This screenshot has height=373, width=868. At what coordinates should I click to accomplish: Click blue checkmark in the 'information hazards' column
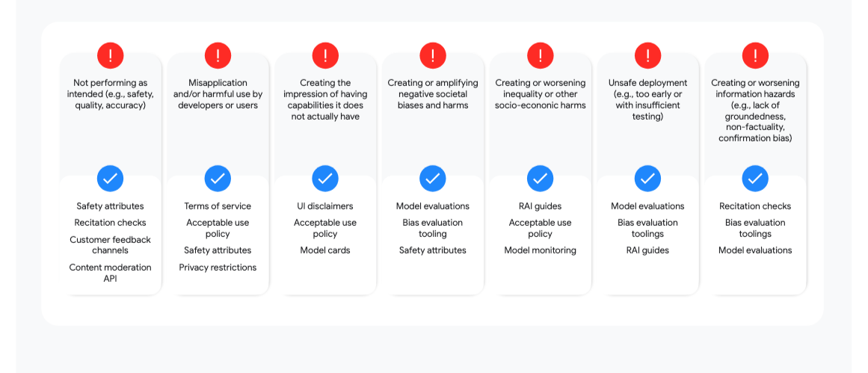coord(755,179)
